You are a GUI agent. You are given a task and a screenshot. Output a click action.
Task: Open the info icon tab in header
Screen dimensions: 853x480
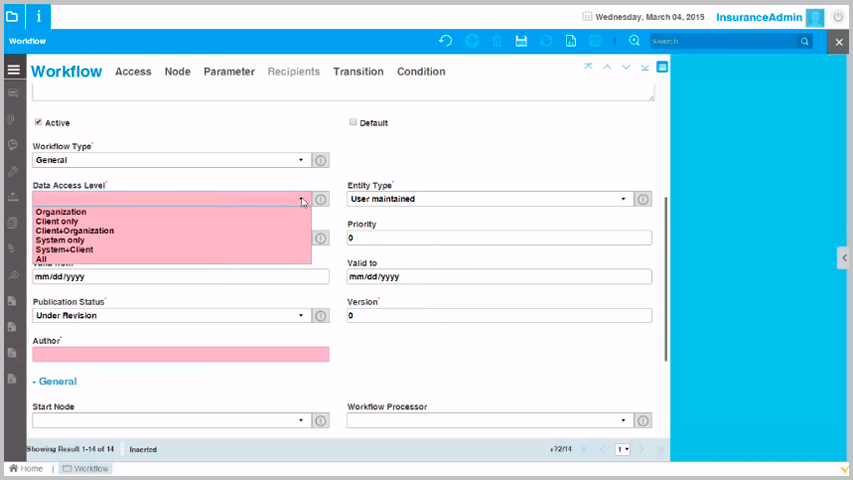click(x=38, y=17)
